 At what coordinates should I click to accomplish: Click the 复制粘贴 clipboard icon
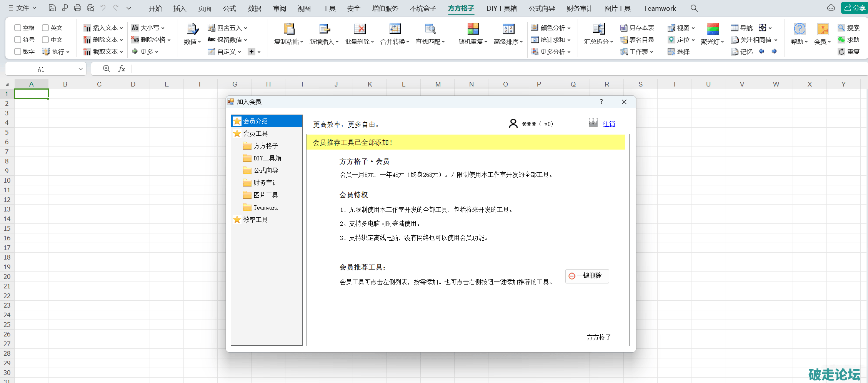pyautogui.click(x=289, y=29)
